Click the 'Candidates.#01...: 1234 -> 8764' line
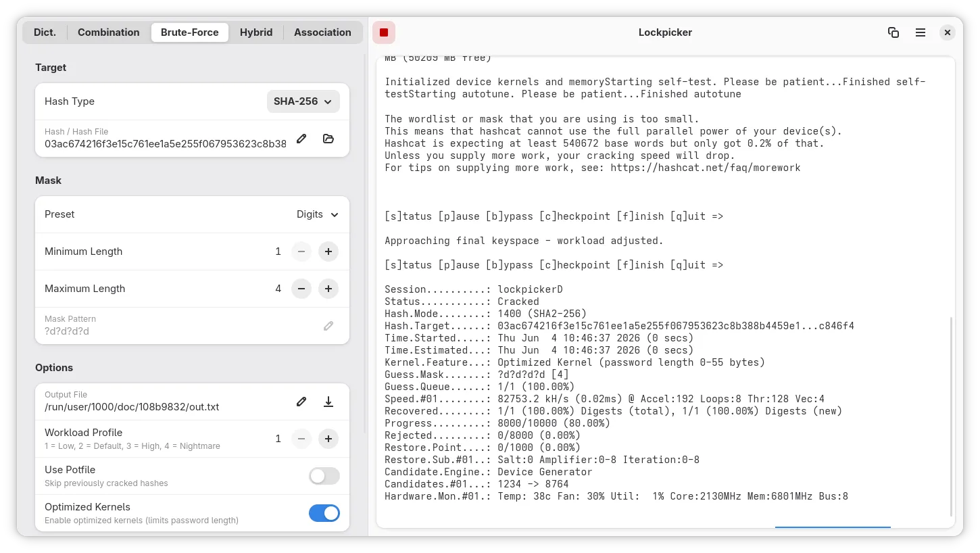The height and width of the screenshot is (553, 980). 476,484
